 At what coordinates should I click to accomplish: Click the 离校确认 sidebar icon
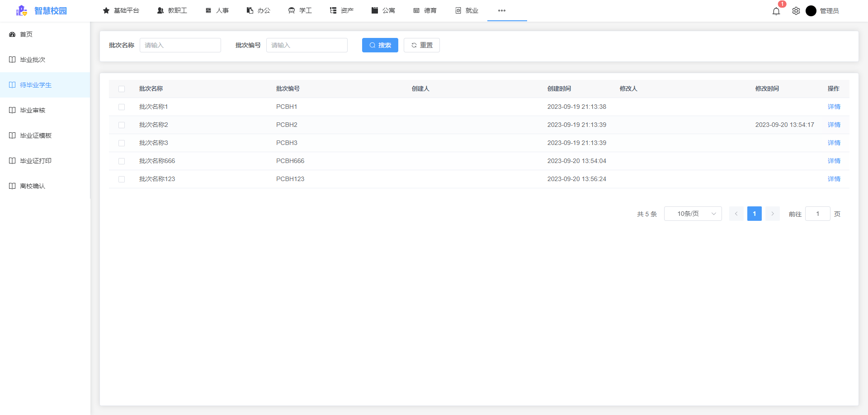pos(12,186)
